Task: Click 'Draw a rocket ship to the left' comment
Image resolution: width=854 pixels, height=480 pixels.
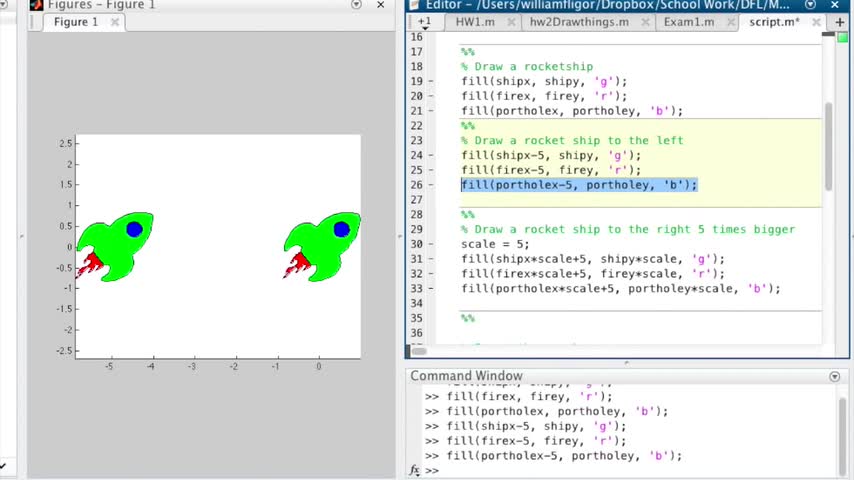Action: (572, 141)
